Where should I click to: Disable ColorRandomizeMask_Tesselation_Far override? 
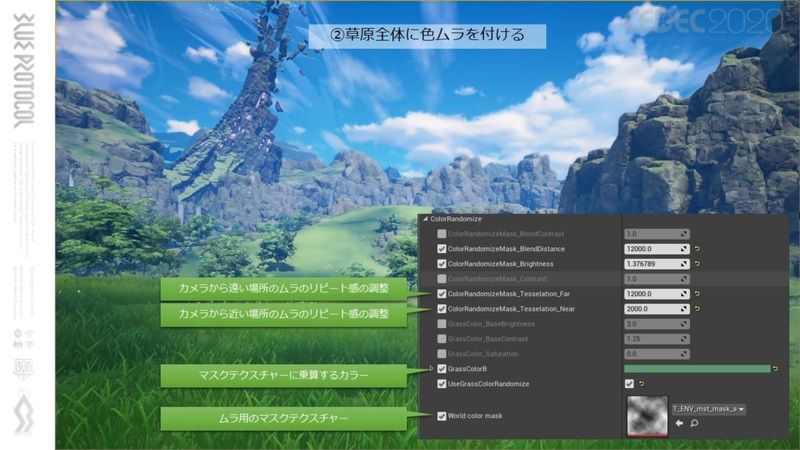442,294
